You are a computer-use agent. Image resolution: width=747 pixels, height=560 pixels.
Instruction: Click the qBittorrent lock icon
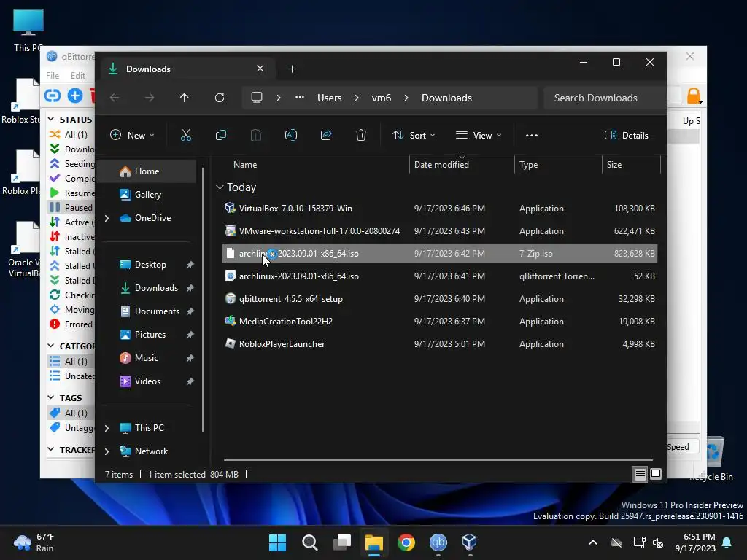694,96
